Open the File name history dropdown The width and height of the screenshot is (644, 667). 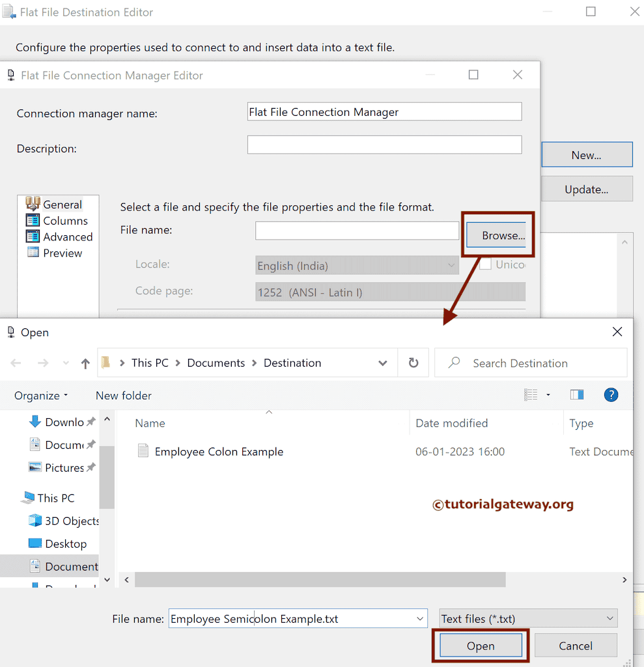[x=420, y=619]
